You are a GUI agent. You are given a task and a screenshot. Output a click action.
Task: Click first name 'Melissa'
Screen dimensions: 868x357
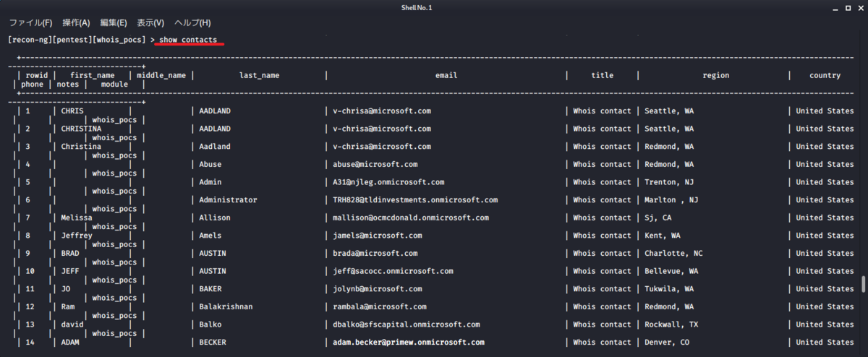point(77,218)
